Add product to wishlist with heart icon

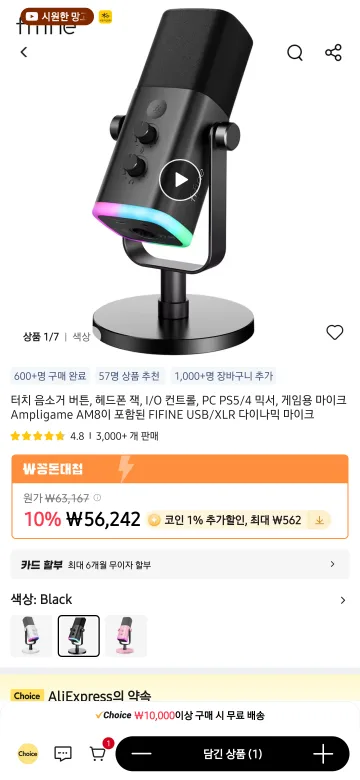click(x=335, y=332)
